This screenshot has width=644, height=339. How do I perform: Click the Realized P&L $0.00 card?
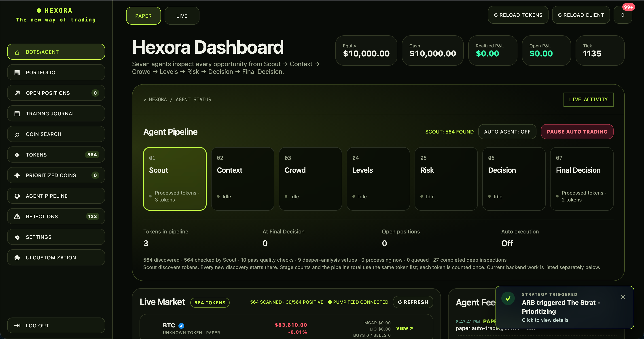pyautogui.click(x=492, y=51)
